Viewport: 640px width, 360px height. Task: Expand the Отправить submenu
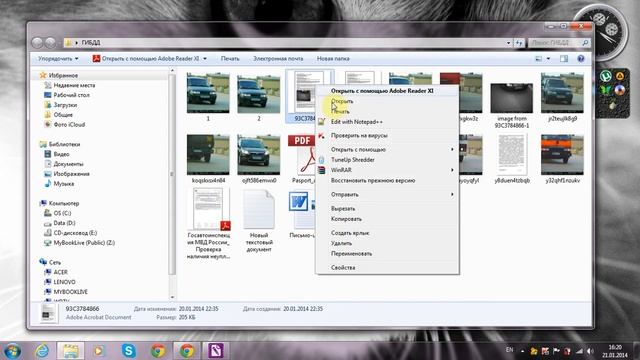point(387,195)
